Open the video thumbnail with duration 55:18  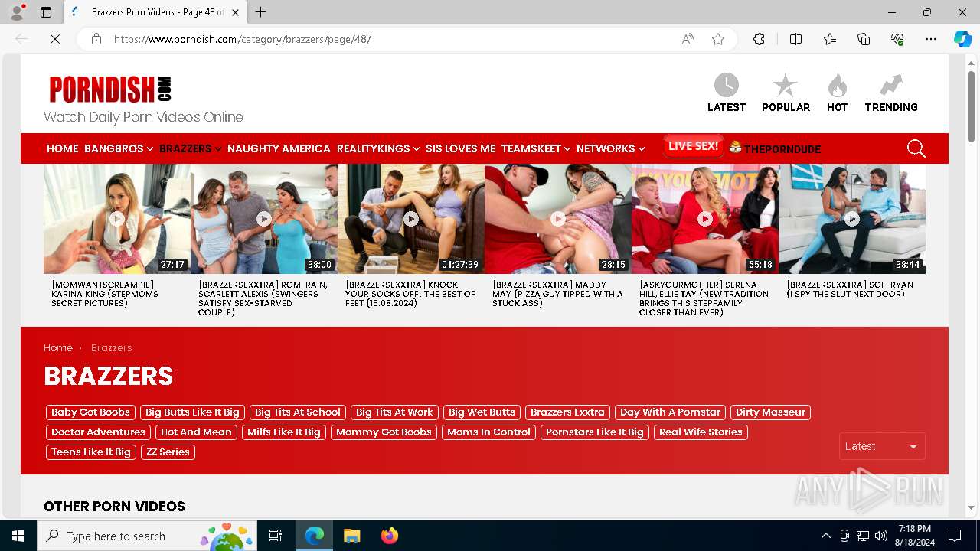point(705,219)
